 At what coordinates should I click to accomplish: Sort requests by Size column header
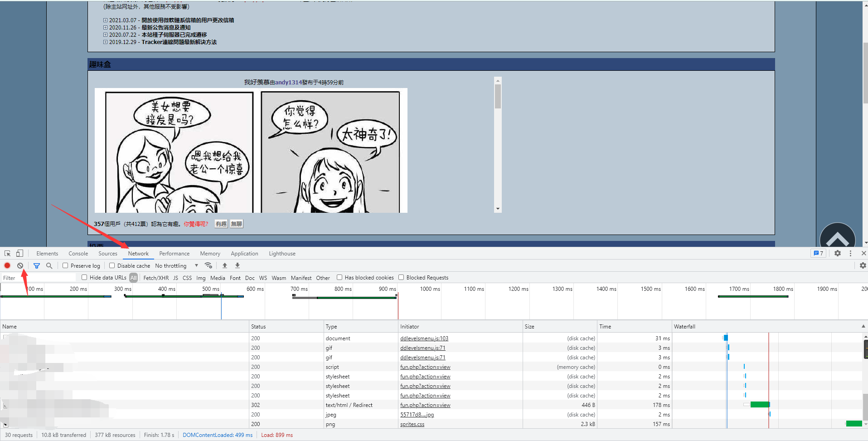[560, 326]
